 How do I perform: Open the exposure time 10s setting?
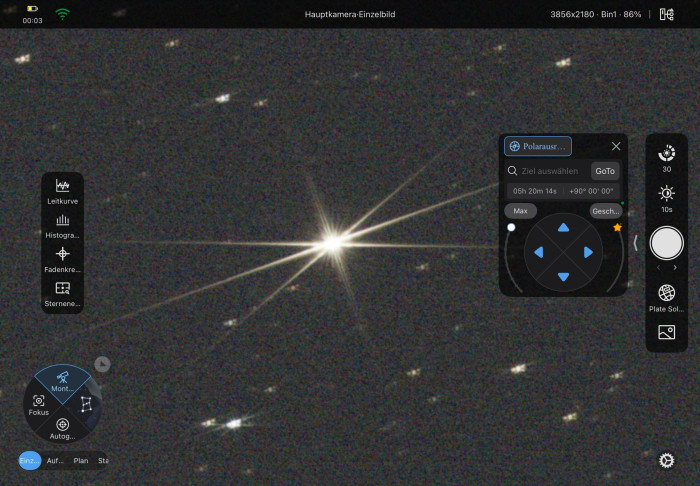click(667, 199)
